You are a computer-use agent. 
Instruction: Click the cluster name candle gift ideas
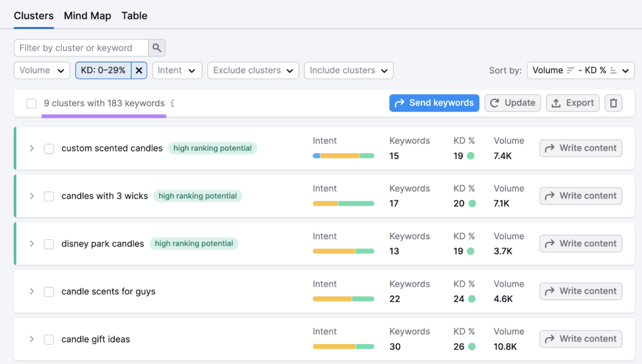pyautogui.click(x=95, y=340)
